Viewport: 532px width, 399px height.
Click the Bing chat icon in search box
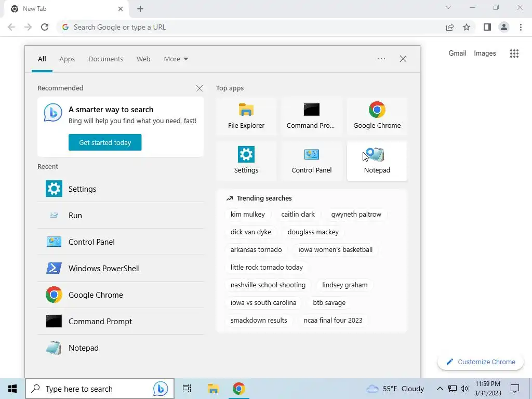160,389
